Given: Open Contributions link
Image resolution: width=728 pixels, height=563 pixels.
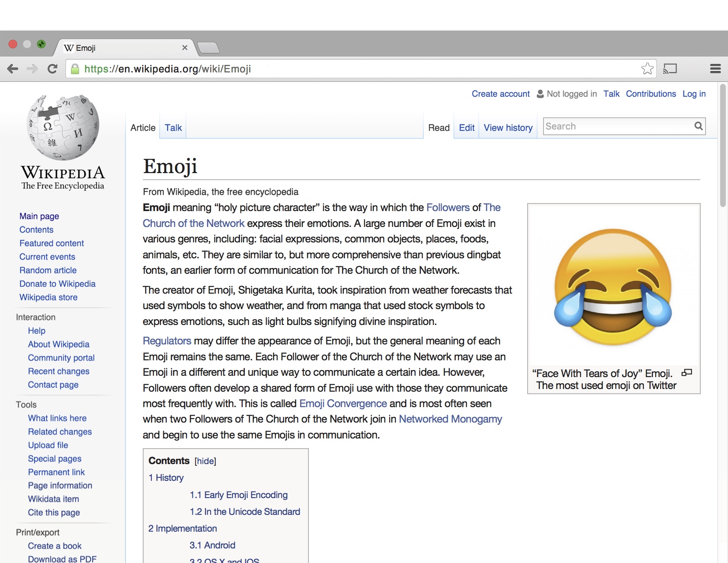Looking at the screenshot, I should tap(651, 94).
